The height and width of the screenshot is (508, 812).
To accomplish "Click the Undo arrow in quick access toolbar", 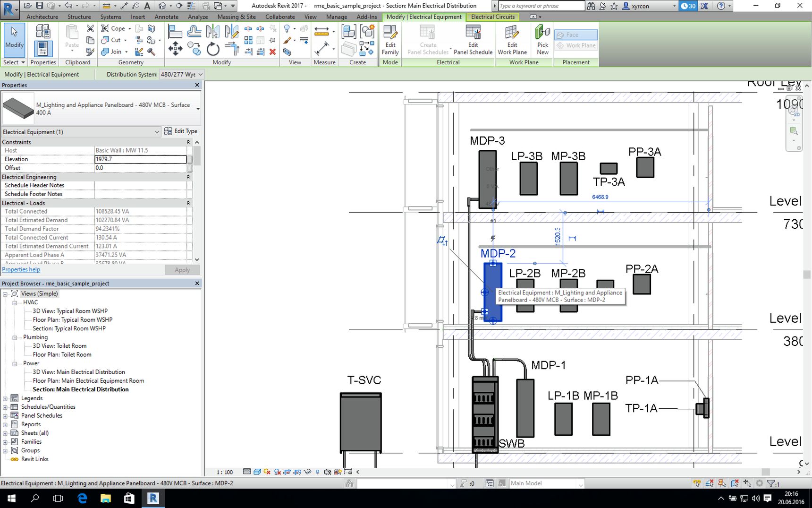I will tap(69, 6).
